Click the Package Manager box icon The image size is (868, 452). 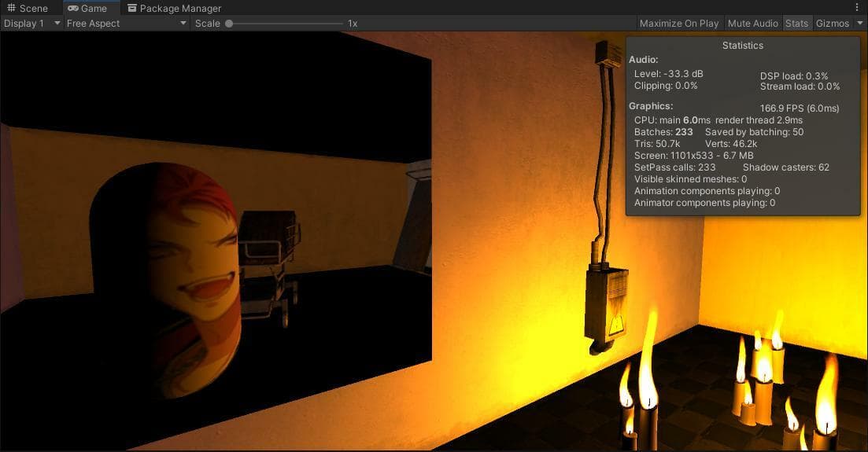(x=131, y=9)
